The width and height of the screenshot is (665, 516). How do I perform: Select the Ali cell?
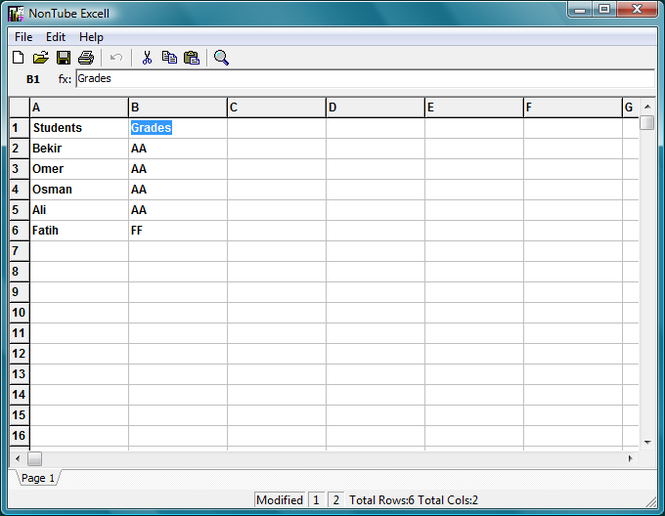[79, 210]
